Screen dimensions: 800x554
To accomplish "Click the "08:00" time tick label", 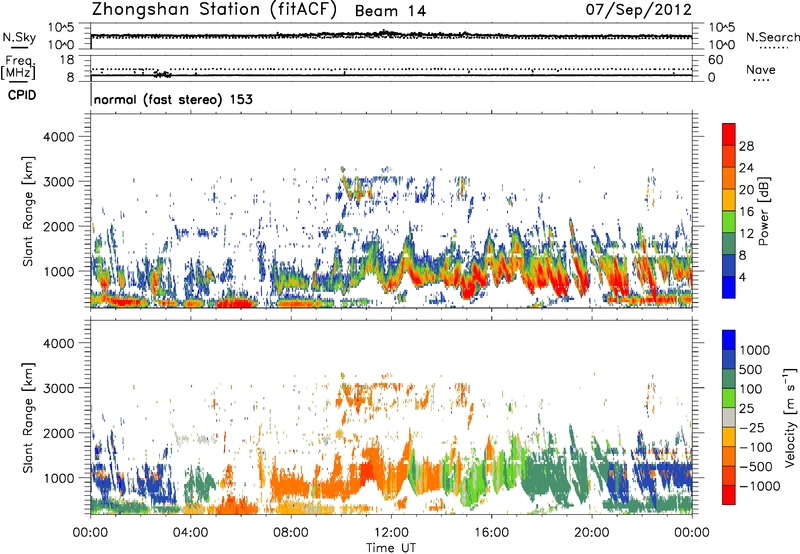I will (x=291, y=533).
